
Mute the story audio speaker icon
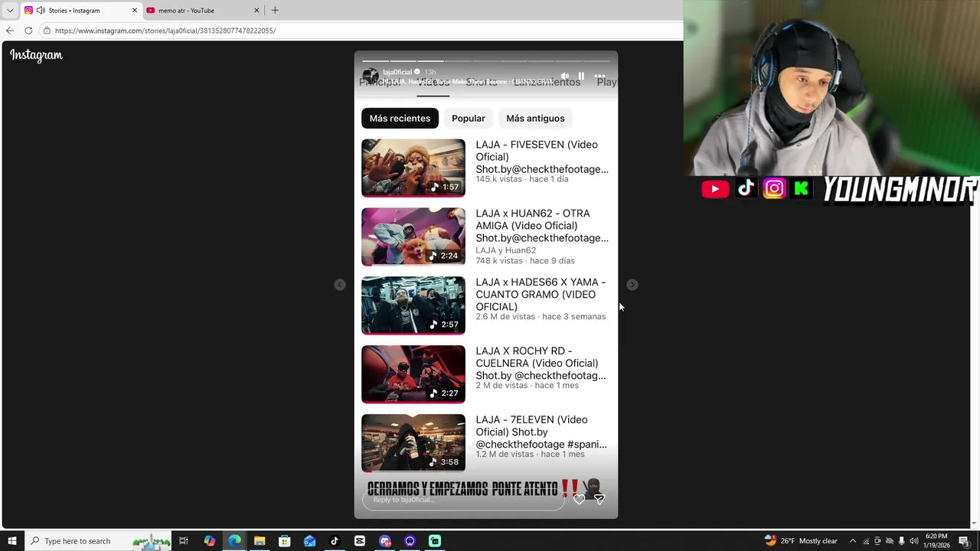pyautogui.click(x=565, y=77)
